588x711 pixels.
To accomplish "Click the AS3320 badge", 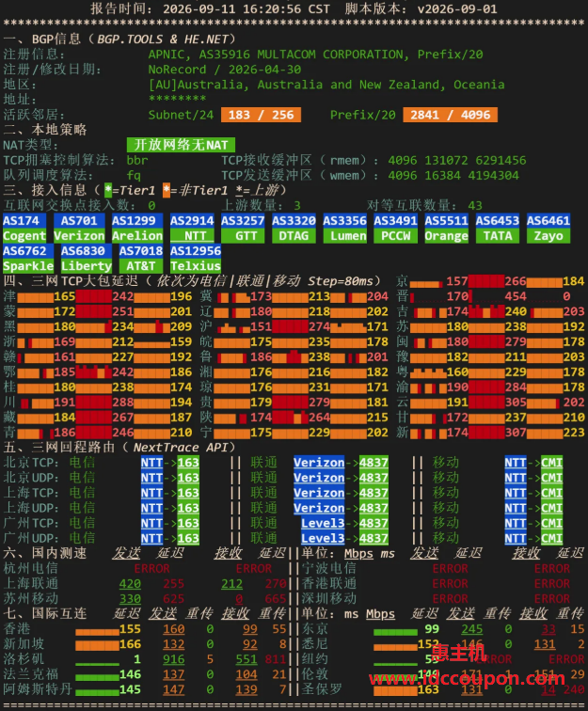I will pyautogui.click(x=294, y=221).
